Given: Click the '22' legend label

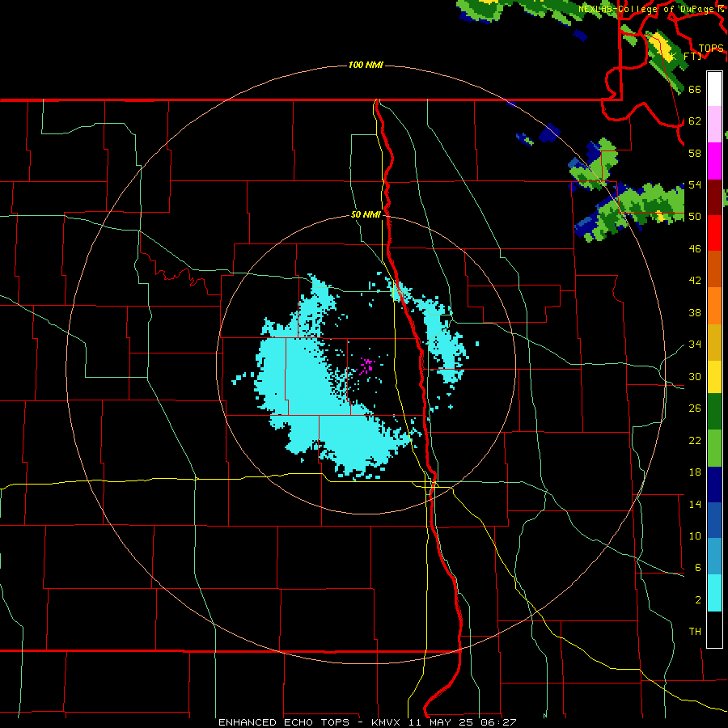Looking at the screenshot, I should [695, 440].
